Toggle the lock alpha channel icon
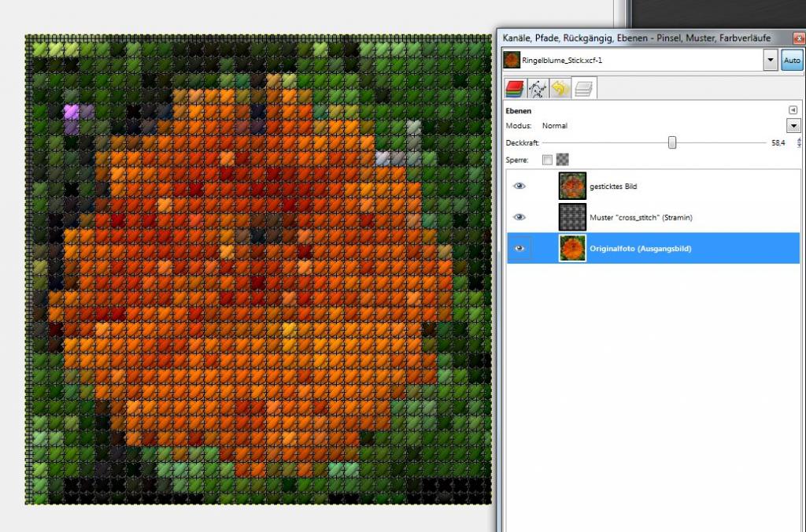 point(562,160)
